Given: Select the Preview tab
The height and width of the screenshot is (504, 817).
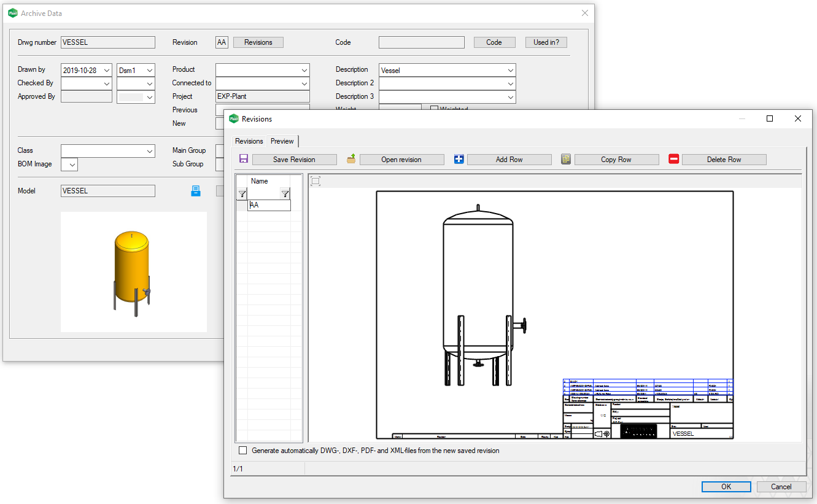Looking at the screenshot, I should coord(282,141).
